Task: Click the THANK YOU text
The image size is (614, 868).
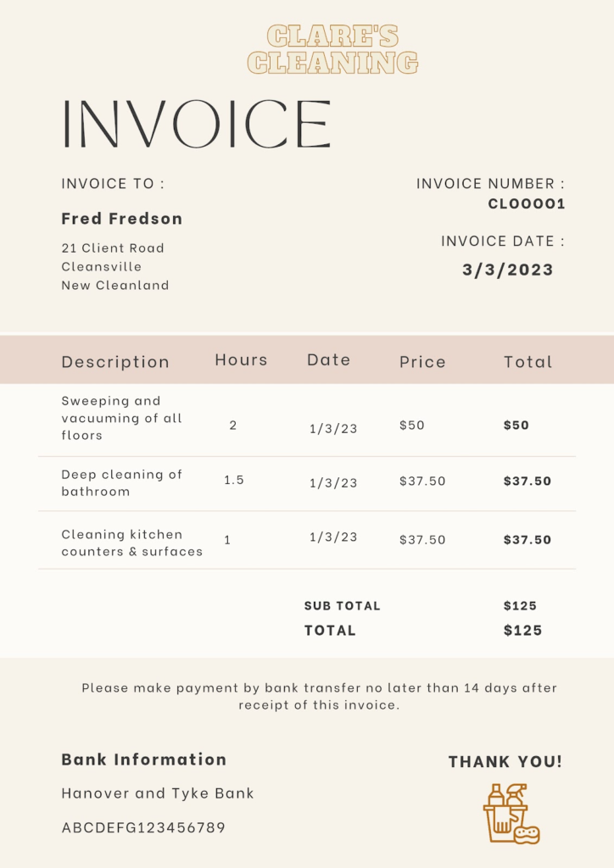Action: point(505,762)
